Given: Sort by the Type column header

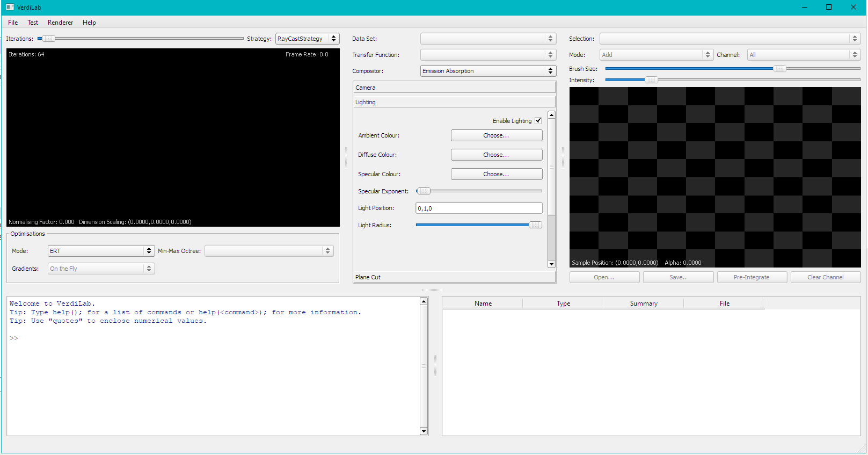Looking at the screenshot, I should point(563,304).
